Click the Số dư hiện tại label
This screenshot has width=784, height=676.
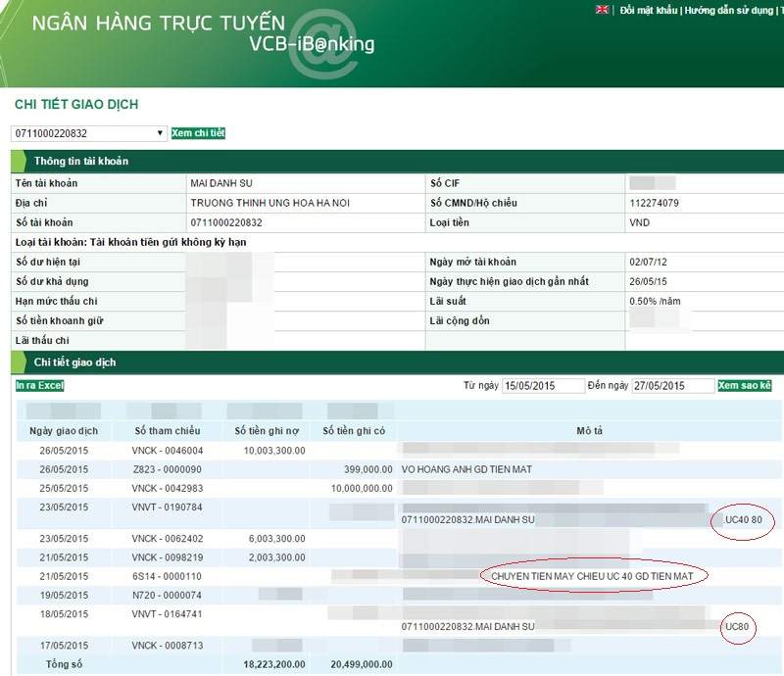[48, 262]
